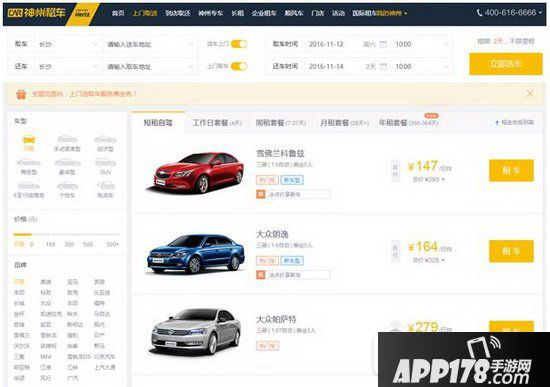Image resolution: width=550 pixels, height=387 pixels.
Task: Choose the 手动紧凑型 car type icon
Action: pyautogui.click(x=67, y=139)
